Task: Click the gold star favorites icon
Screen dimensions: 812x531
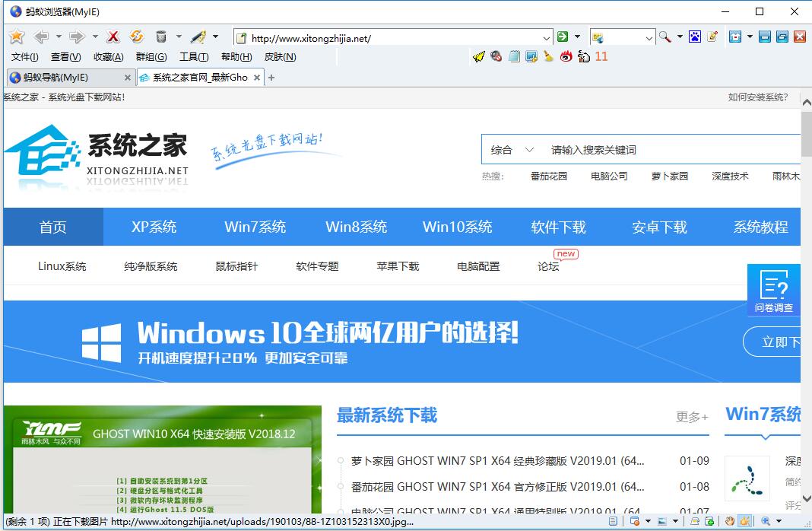Action: pyautogui.click(x=17, y=37)
